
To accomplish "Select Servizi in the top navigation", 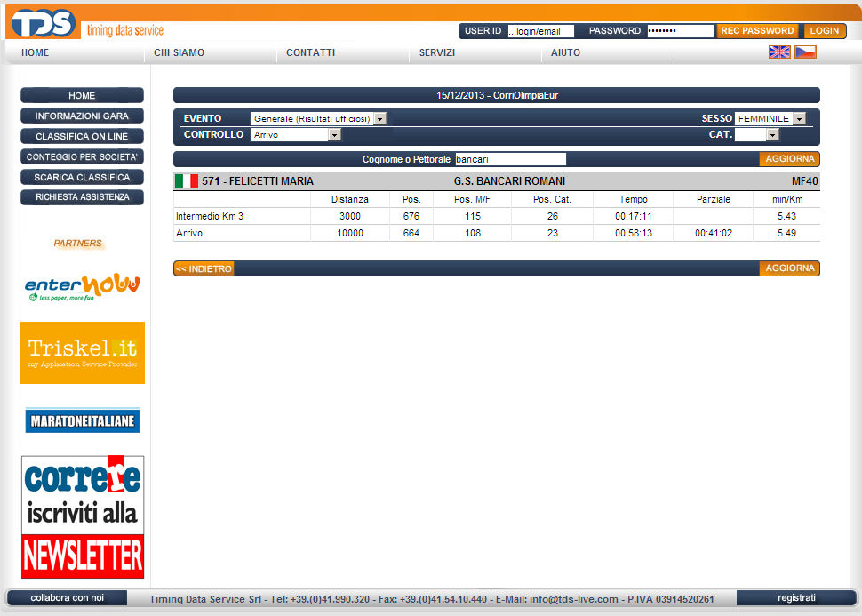I will tap(436, 52).
